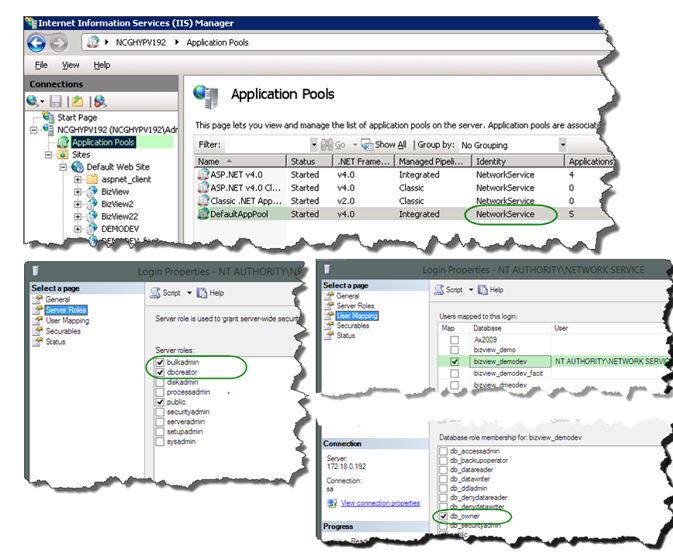Viewport: 673px width, 556px height.
Task: Check the Ax2009 database map checkbox
Action: pyautogui.click(x=454, y=340)
